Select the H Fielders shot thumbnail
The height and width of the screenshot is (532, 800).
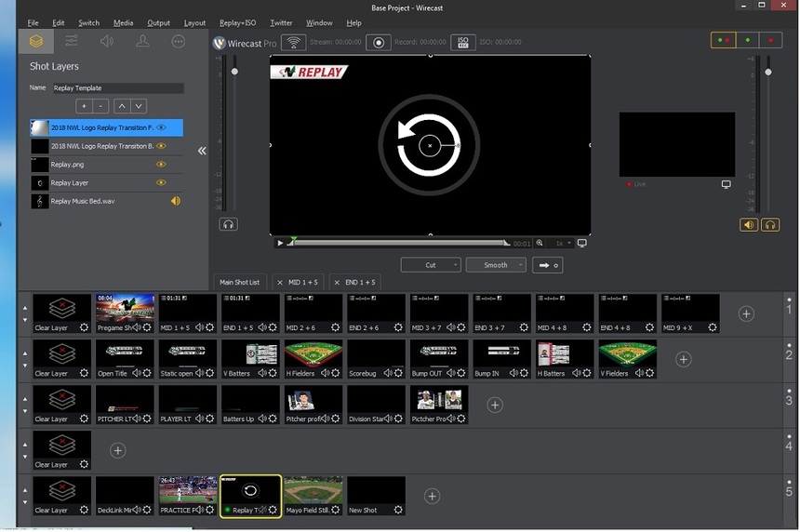click(313, 359)
